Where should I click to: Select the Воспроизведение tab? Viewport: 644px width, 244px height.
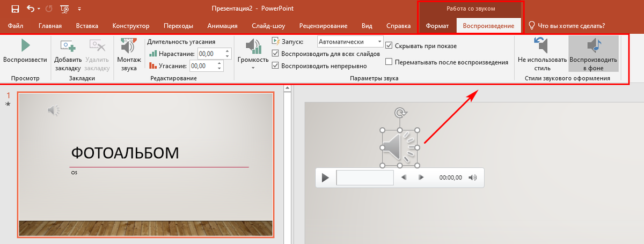click(489, 25)
